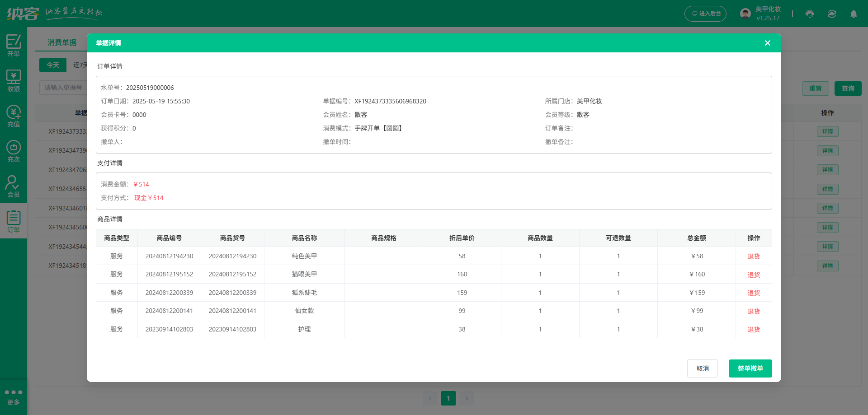The image size is (868, 415).
Task: Click 水单号 value 20250519000006
Action: (x=150, y=88)
